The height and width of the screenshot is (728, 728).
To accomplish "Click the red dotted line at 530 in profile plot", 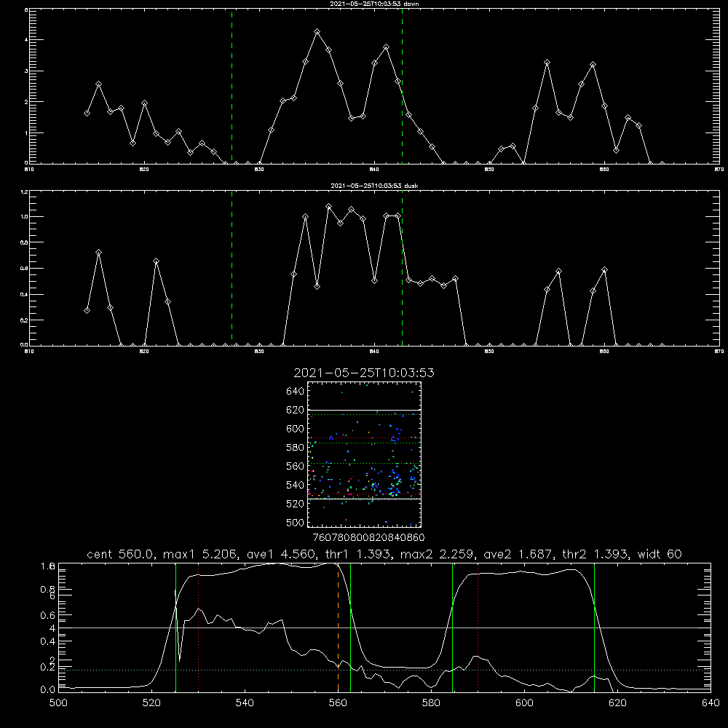I will (x=198, y=628).
